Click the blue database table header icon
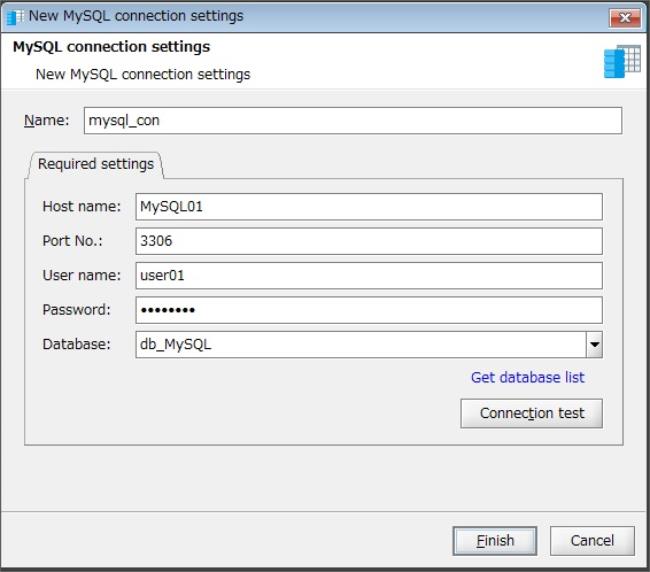The height and width of the screenshot is (572, 650). (x=622, y=61)
